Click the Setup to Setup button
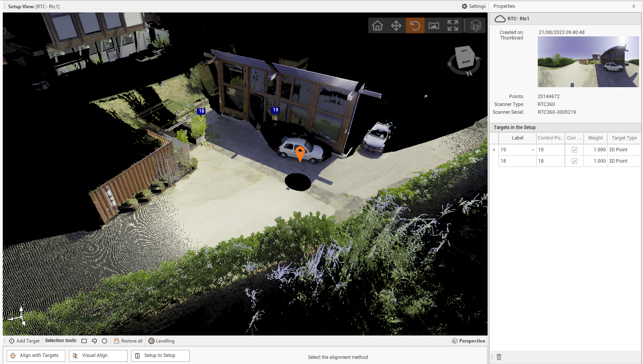Viewport: 643px width, 364px height. pos(160,355)
